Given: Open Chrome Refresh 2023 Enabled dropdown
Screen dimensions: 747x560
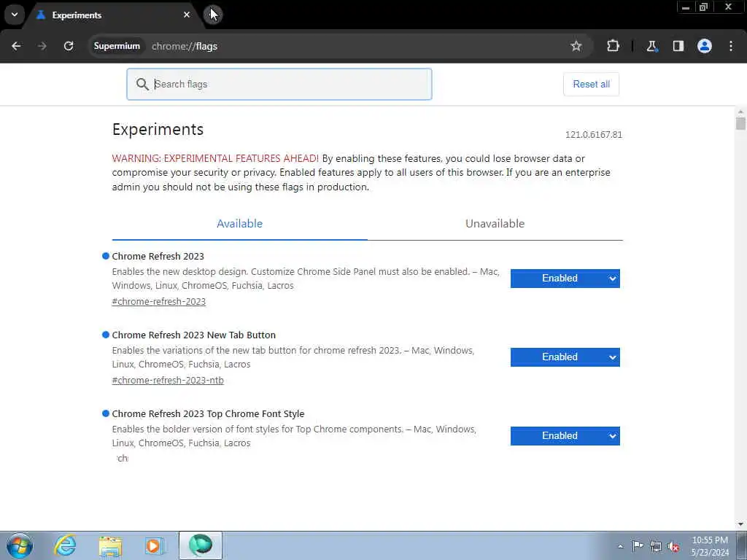Looking at the screenshot, I should 565,279.
